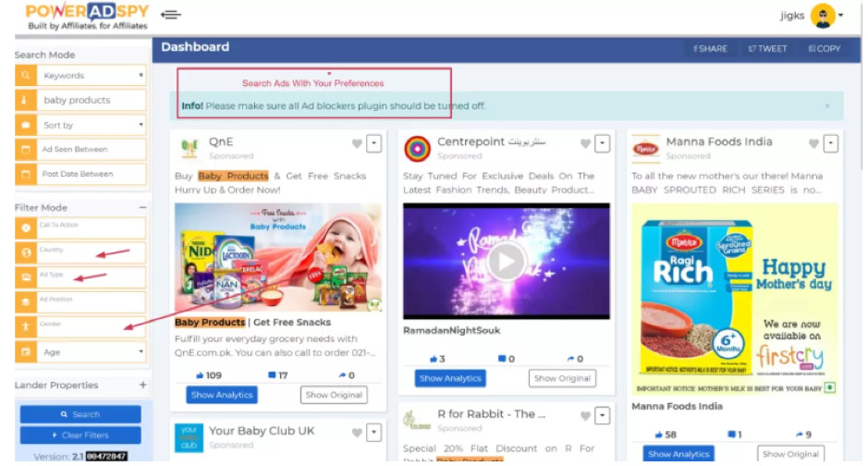Open the Gender filter field

click(x=92, y=326)
